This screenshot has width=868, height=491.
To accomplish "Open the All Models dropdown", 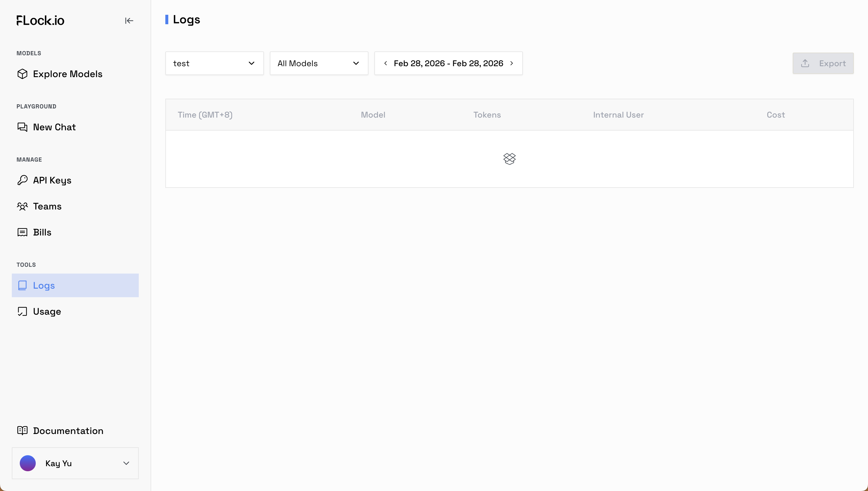I will 319,64.
